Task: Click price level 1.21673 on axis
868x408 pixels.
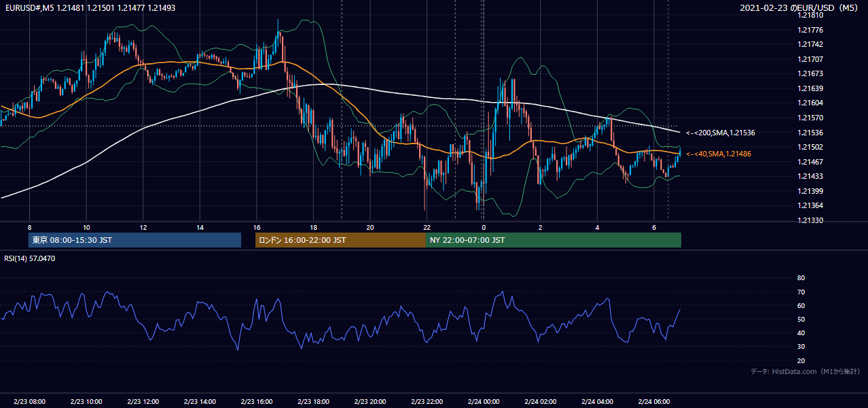Action: (810, 73)
